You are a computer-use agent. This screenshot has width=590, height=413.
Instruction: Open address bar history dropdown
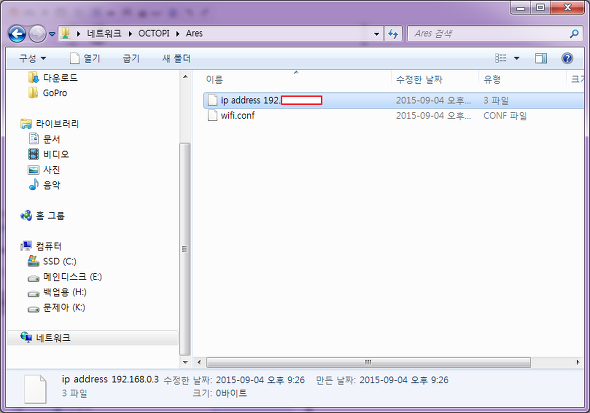377,34
